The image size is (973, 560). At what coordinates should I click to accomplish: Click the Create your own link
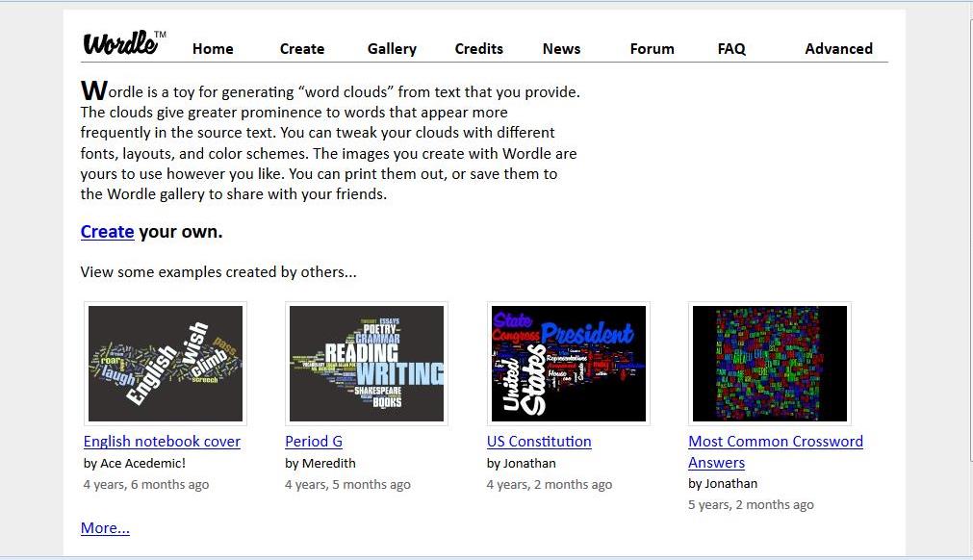tap(107, 232)
